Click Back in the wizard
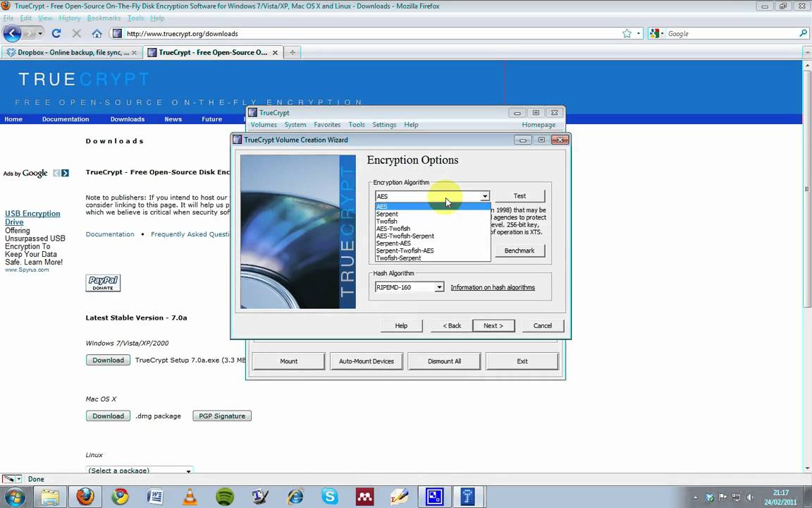812x508 pixels. pyautogui.click(x=452, y=325)
